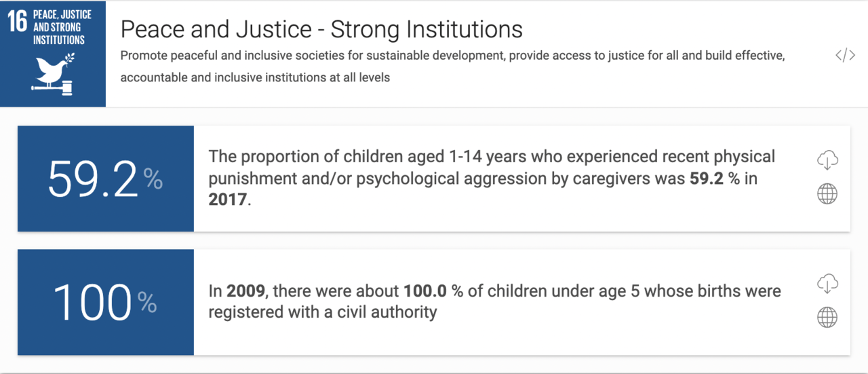The height and width of the screenshot is (374, 868).
Task: Select the number 16 on goal tile
Action: [x=17, y=22]
